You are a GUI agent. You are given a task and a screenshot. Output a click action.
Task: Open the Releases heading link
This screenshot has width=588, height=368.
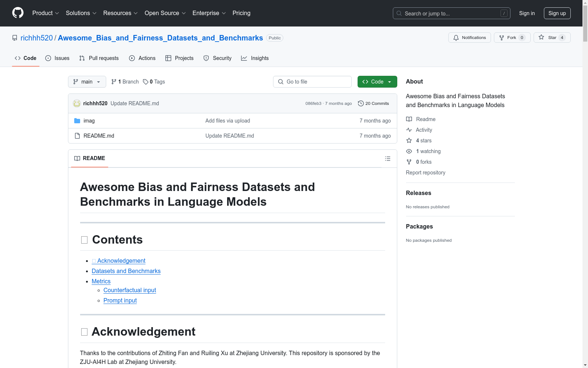pos(419,193)
